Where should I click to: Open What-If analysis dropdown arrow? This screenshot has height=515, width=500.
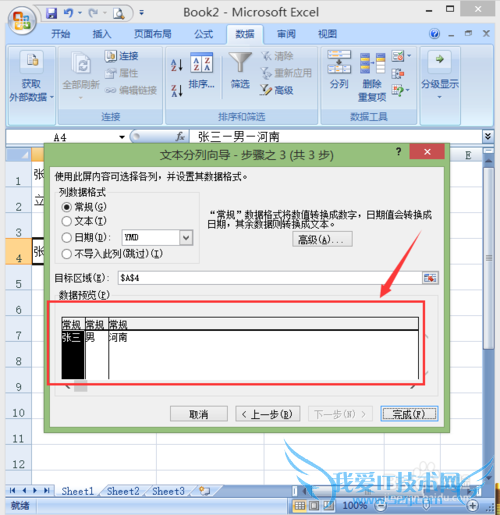[408, 90]
